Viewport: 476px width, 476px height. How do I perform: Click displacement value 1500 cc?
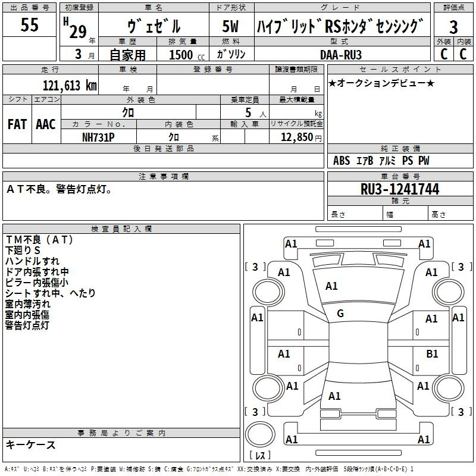click(x=187, y=55)
